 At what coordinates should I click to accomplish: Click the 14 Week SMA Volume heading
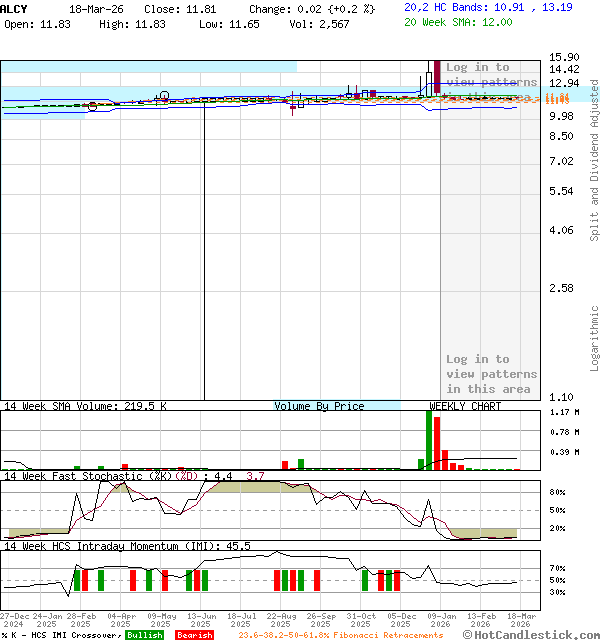point(85,406)
